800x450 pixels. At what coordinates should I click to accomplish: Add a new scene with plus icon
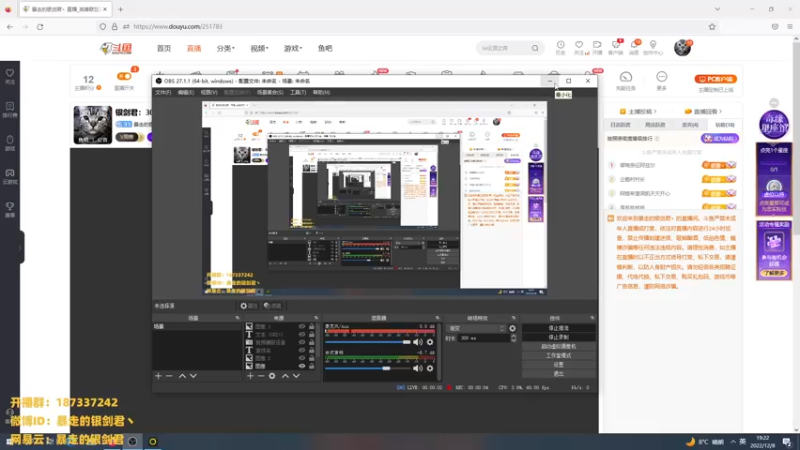click(x=158, y=376)
